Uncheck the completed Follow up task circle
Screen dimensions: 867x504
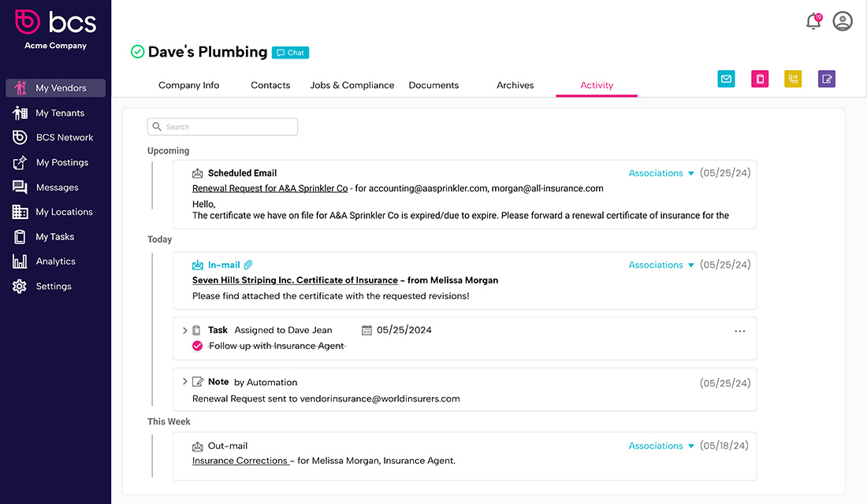pyautogui.click(x=197, y=346)
